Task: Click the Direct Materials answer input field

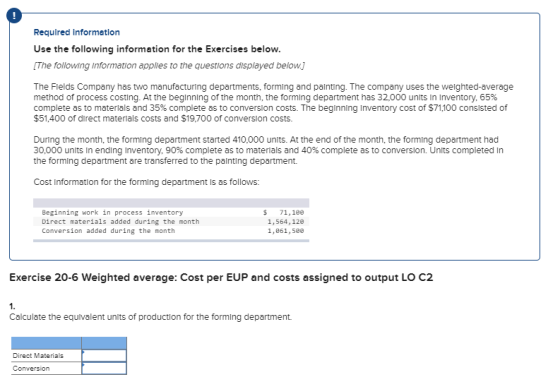Action: [x=104, y=356]
